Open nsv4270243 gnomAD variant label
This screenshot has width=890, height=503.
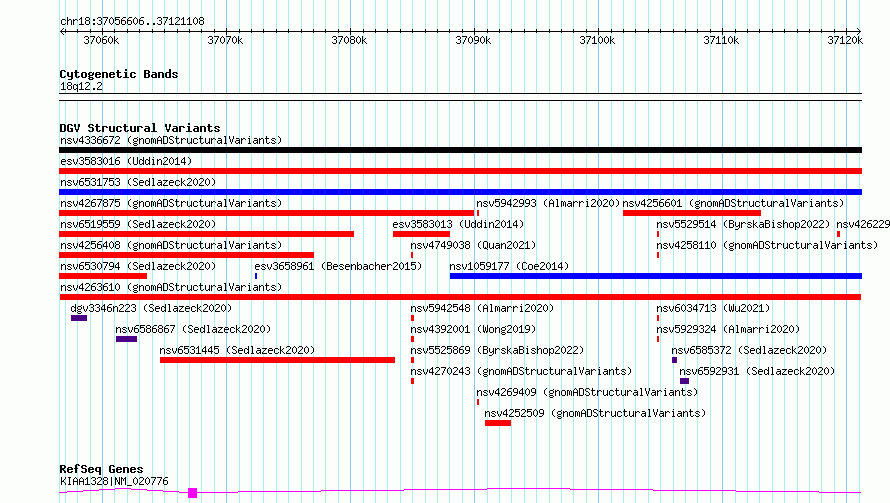coord(520,371)
